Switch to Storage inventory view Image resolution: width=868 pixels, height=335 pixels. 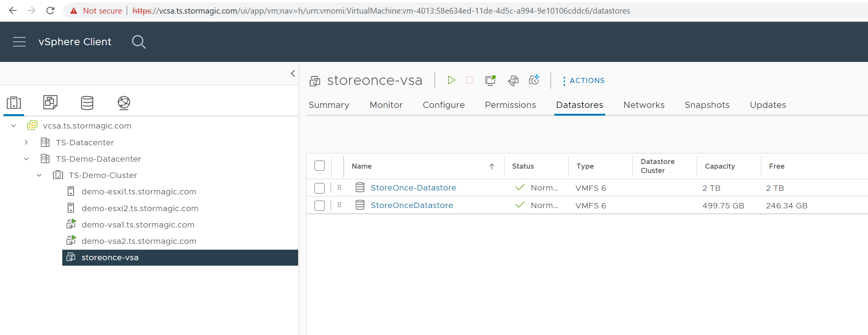pyautogui.click(x=87, y=103)
